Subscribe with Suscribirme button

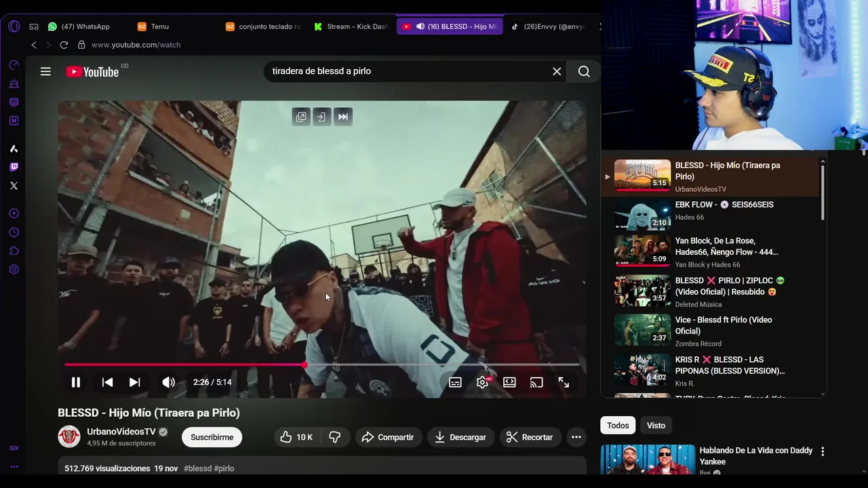[212, 437]
